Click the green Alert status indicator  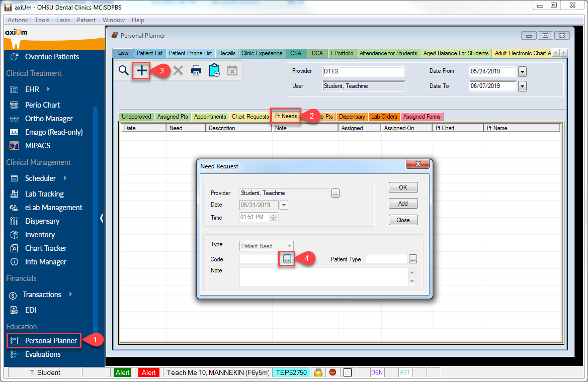(x=123, y=372)
